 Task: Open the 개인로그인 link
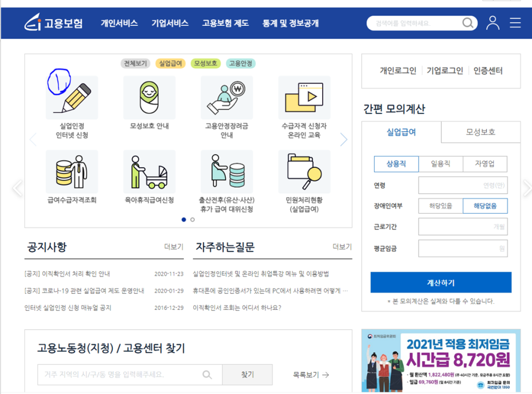click(x=398, y=70)
